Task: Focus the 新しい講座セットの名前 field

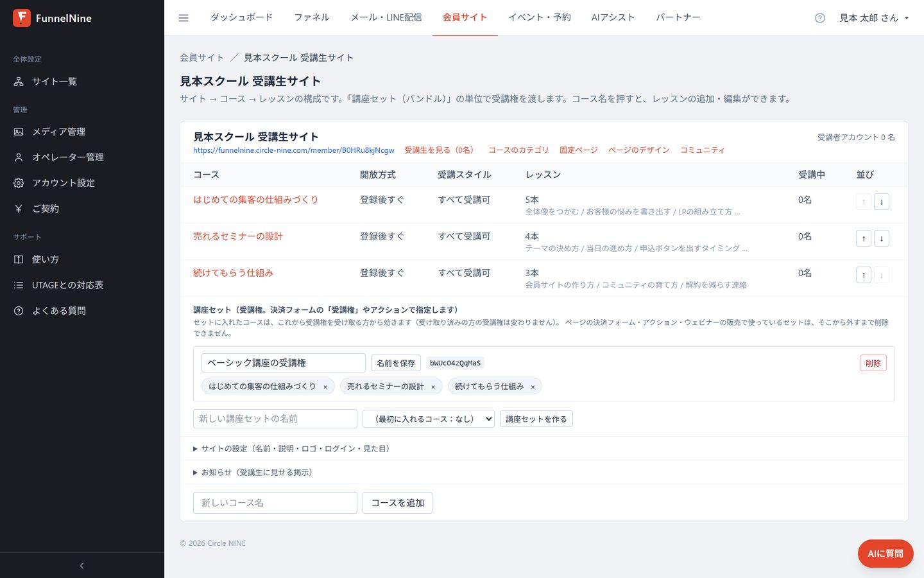Action: (x=275, y=419)
